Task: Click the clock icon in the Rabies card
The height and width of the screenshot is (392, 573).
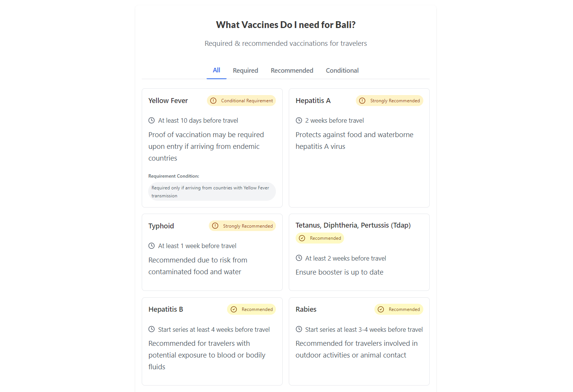Action: coord(299,329)
